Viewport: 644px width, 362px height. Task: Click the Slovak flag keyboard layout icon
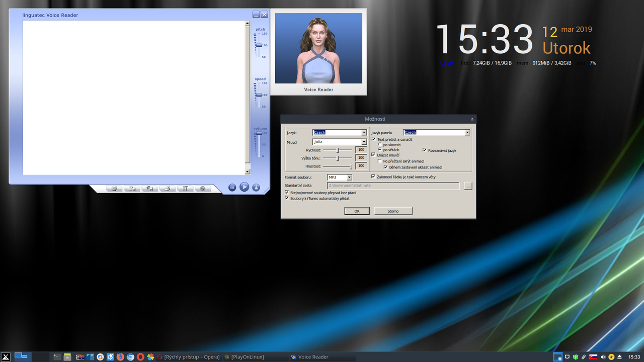[x=593, y=357]
